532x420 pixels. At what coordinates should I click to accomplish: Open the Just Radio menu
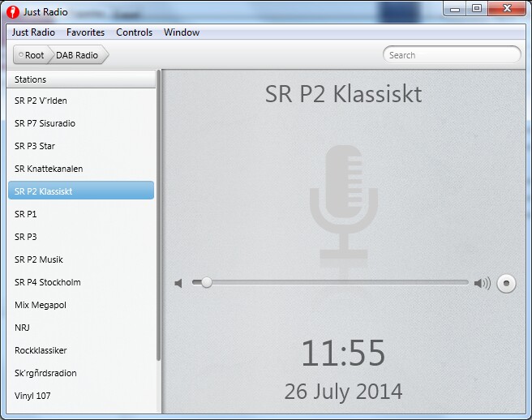(33, 32)
